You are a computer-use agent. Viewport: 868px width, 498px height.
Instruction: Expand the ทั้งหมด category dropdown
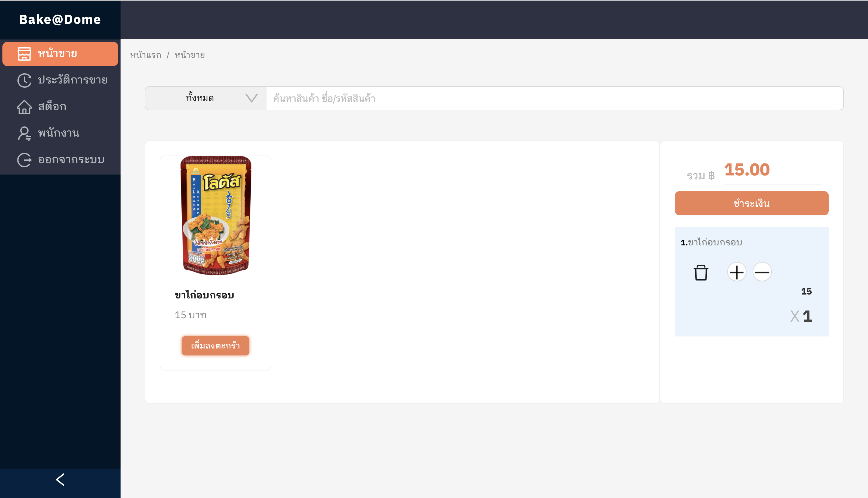coord(206,98)
